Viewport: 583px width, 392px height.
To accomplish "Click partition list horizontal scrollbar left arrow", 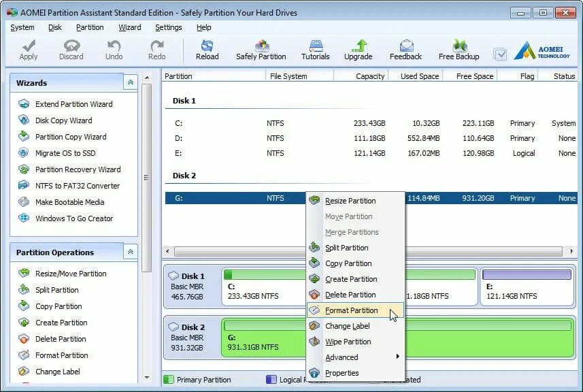I will pyautogui.click(x=167, y=251).
